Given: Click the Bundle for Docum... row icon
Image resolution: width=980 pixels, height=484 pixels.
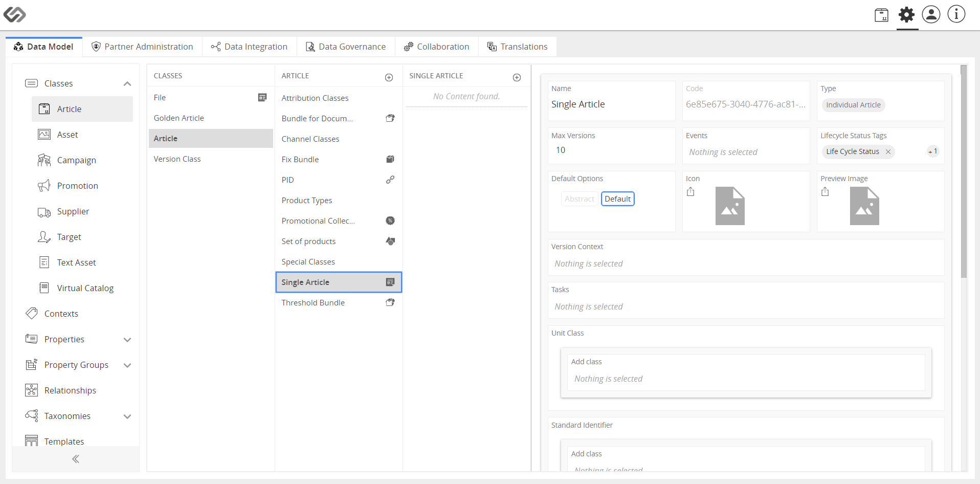Looking at the screenshot, I should click(390, 118).
